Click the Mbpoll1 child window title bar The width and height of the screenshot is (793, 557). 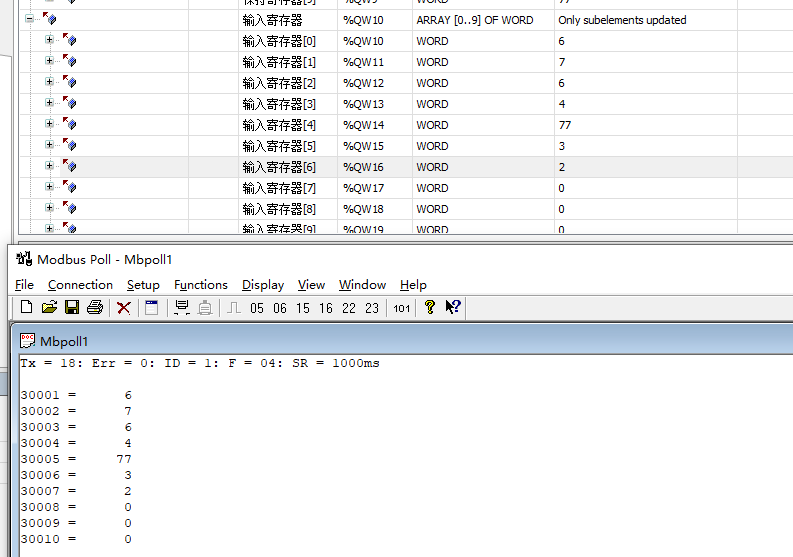[403, 341]
